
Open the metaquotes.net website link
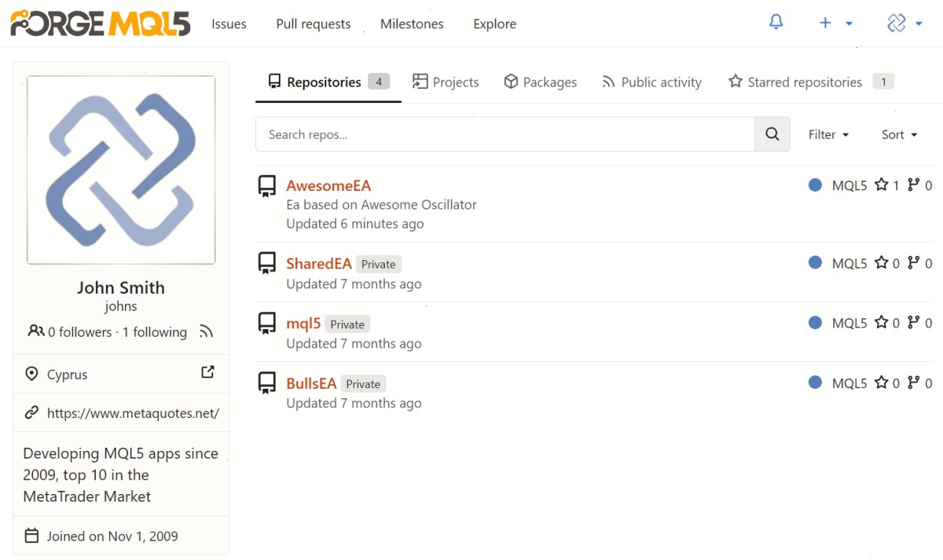point(133,413)
